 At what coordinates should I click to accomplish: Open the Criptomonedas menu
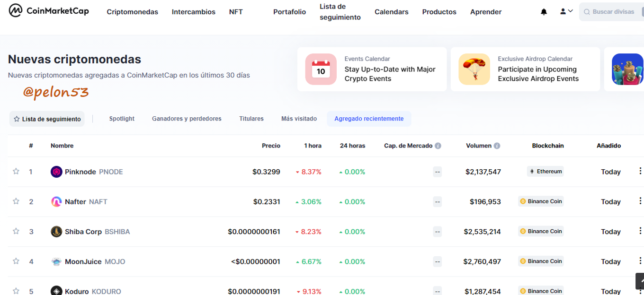(x=133, y=12)
